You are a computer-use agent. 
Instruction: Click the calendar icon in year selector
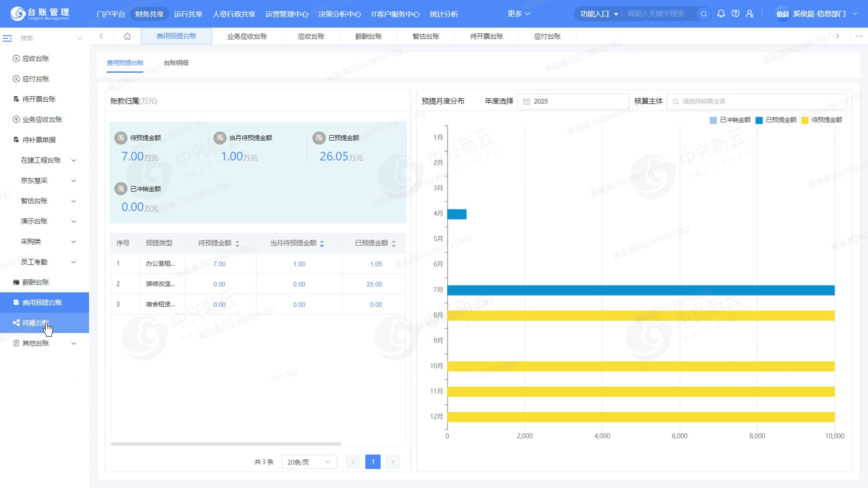coord(526,102)
